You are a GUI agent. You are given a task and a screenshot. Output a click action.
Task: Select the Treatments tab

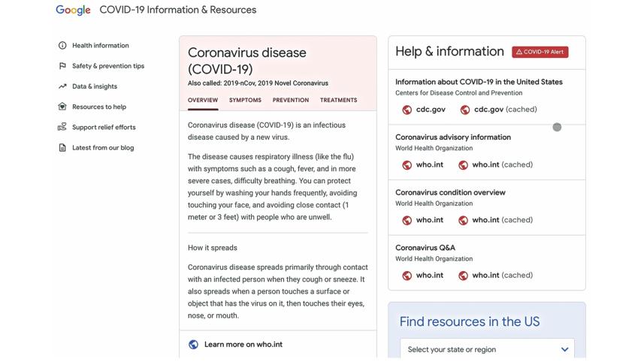338,100
